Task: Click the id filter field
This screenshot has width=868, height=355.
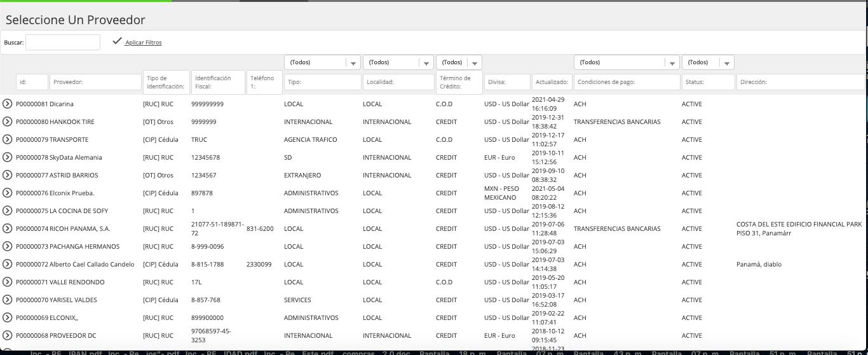Action: 32,82
